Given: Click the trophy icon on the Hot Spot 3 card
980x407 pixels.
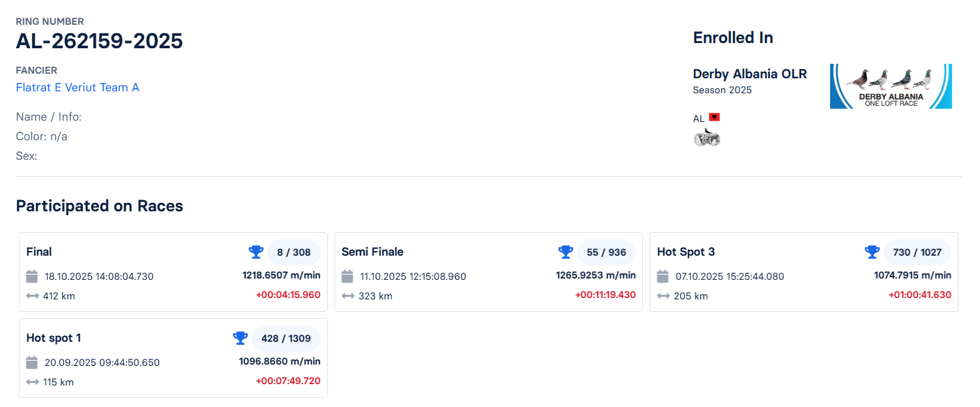Looking at the screenshot, I should 872,252.
